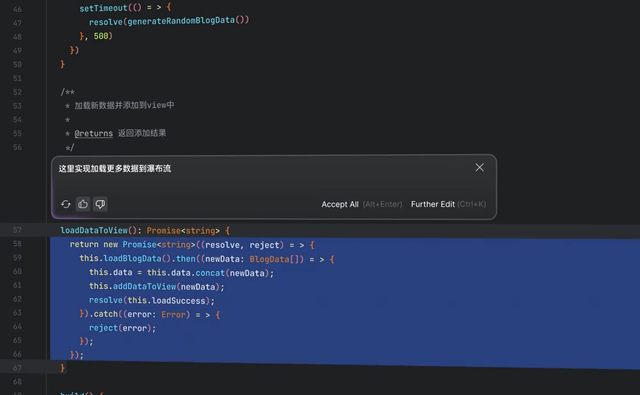
Task: Click the prompt text '这里实现加载更多数据到瀑布流'
Action: [115, 169]
